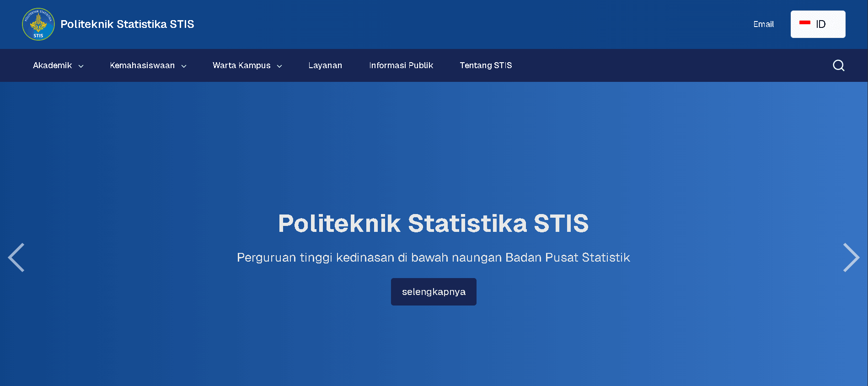Open the Email link in header
This screenshot has height=386, width=868.
pos(763,24)
